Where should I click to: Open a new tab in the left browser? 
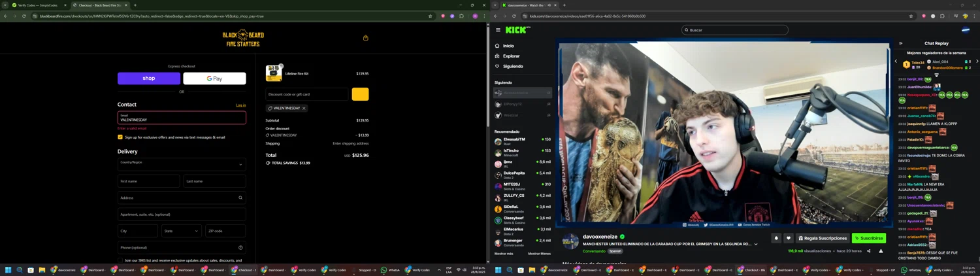click(135, 5)
